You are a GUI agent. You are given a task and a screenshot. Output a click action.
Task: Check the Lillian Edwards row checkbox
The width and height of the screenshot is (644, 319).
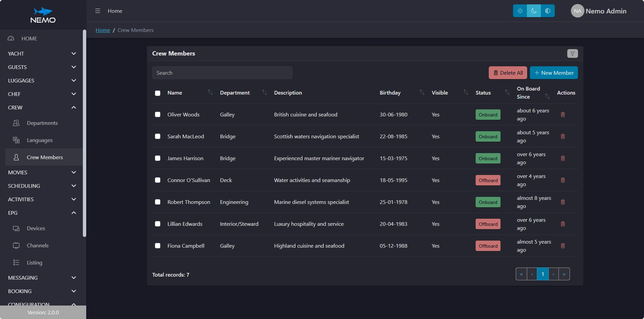(x=158, y=224)
